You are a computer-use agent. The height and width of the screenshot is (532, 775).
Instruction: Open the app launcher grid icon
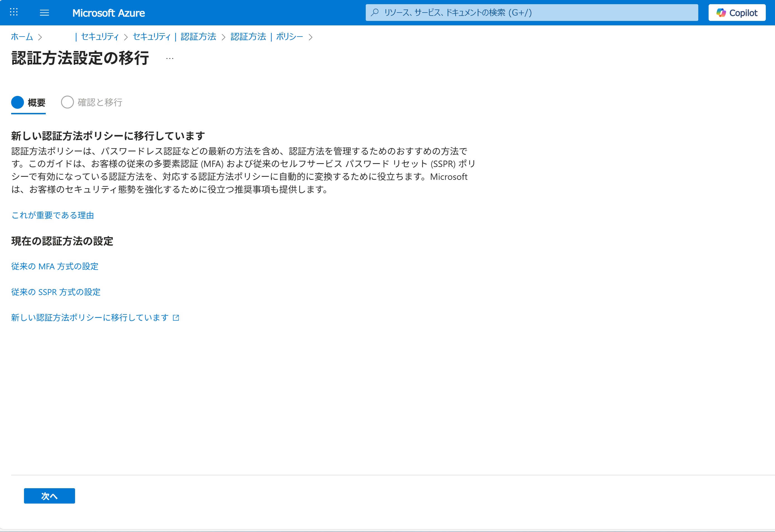click(x=14, y=12)
